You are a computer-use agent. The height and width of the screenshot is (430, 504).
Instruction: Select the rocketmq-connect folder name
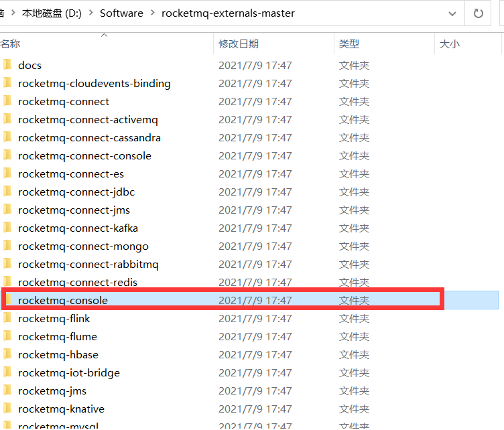[64, 102]
